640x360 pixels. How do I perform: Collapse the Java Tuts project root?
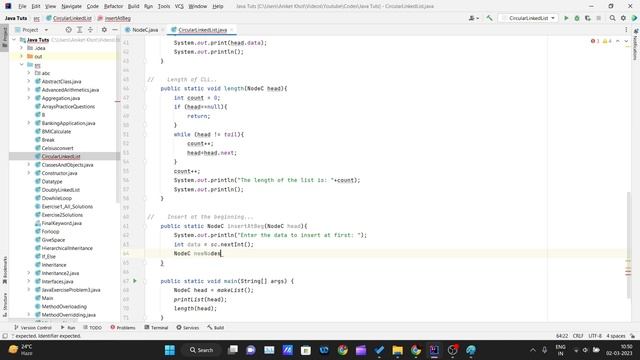tap(14, 40)
